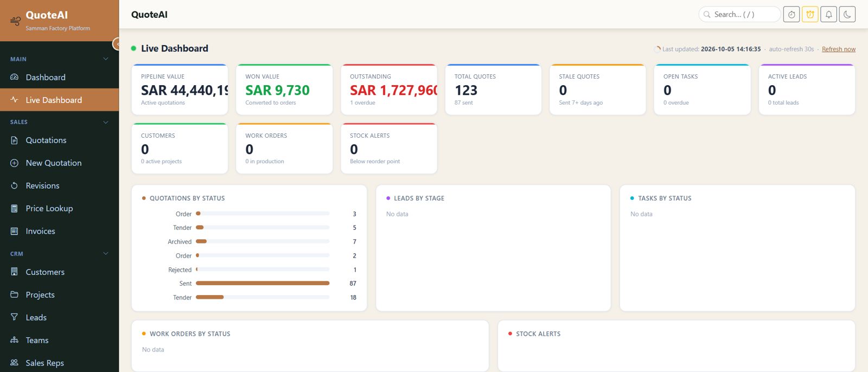868x372 pixels.
Task: Open the Customers summary card
Action: [x=180, y=149]
